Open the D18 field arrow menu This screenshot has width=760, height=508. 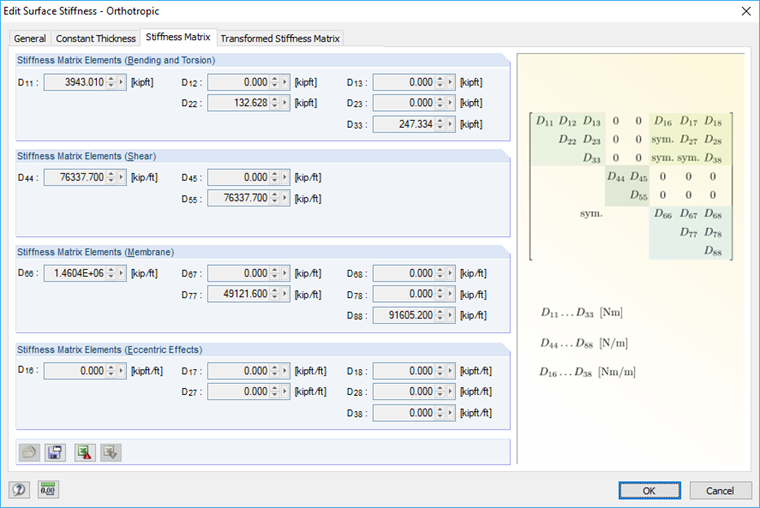click(x=450, y=371)
